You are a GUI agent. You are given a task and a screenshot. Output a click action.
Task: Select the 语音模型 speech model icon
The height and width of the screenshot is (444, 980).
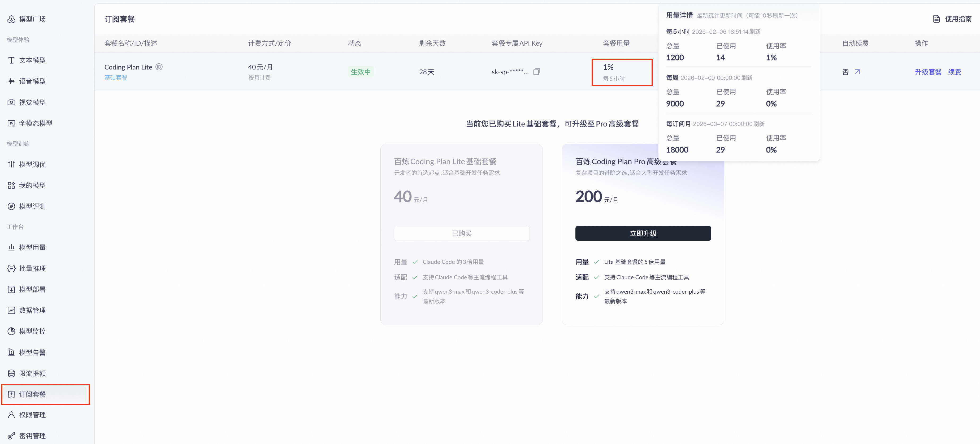coord(11,81)
